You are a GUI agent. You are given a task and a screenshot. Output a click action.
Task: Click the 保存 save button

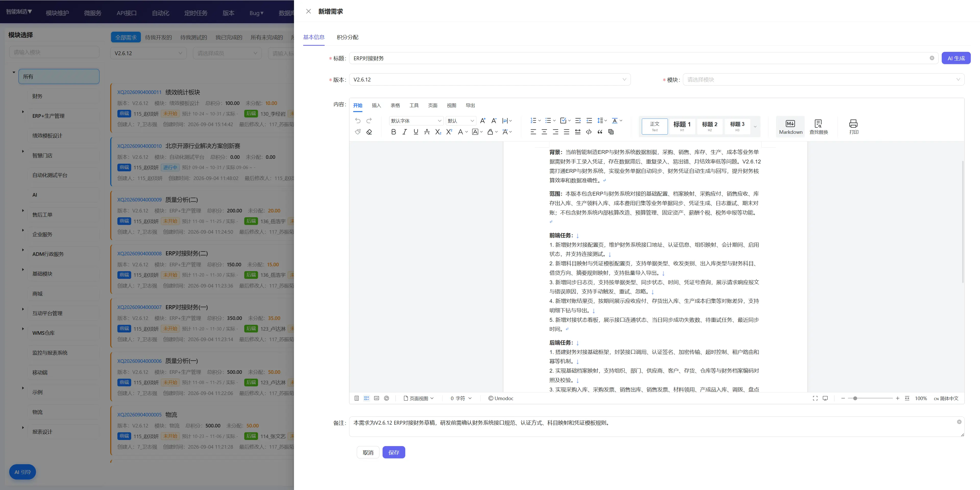tap(394, 452)
